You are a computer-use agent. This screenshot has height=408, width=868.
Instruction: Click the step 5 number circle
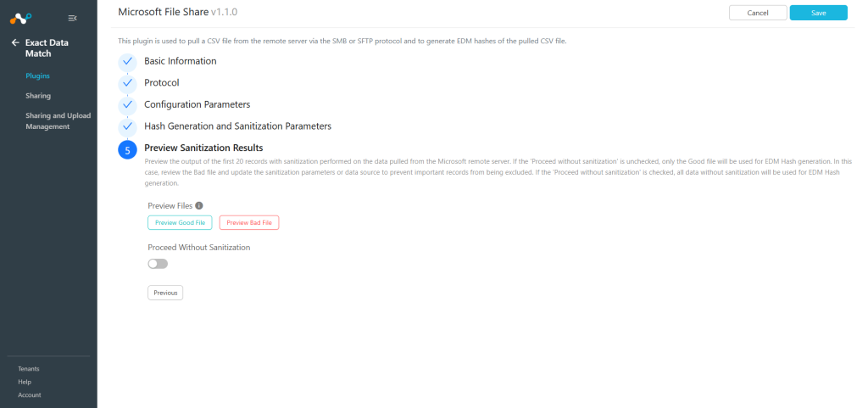point(127,149)
